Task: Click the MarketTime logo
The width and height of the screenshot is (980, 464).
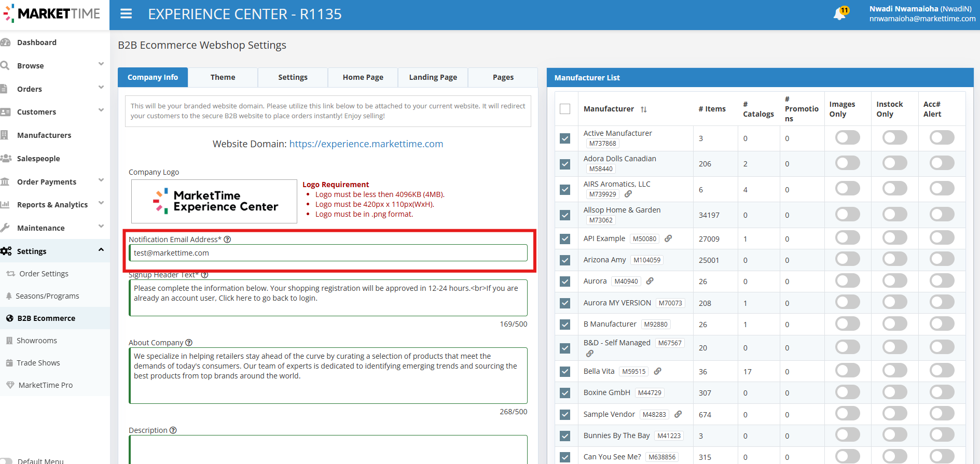Action: click(52, 14)
